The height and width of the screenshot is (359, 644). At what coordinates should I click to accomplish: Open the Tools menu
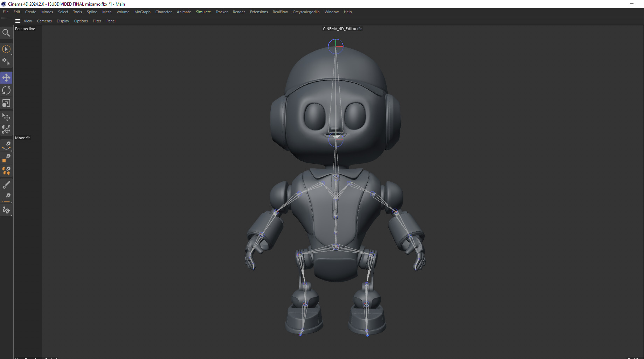coord(77,12)
